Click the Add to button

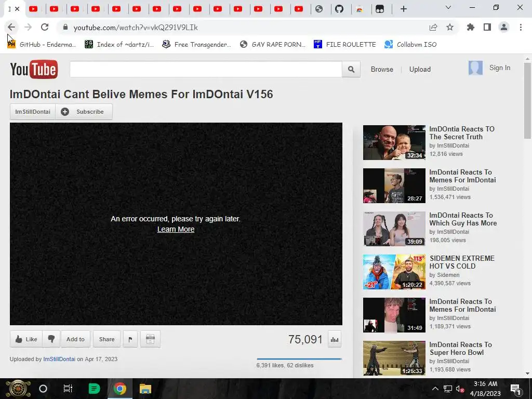tap(75, 339)
